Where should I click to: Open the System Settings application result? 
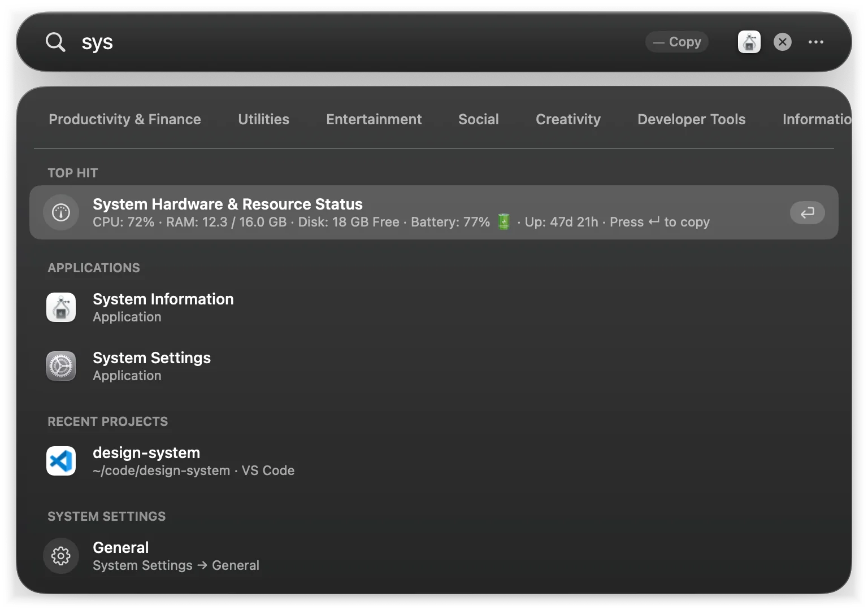[433, 366]
